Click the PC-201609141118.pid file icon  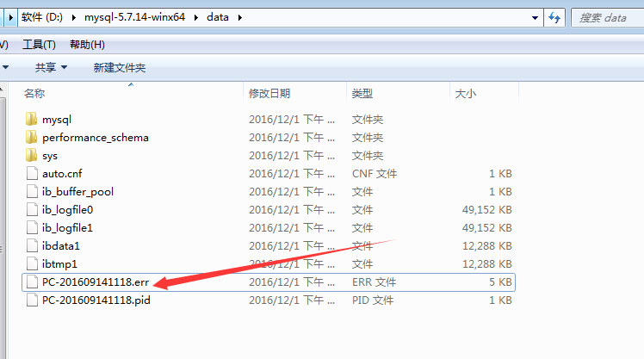tap(32, 300)
